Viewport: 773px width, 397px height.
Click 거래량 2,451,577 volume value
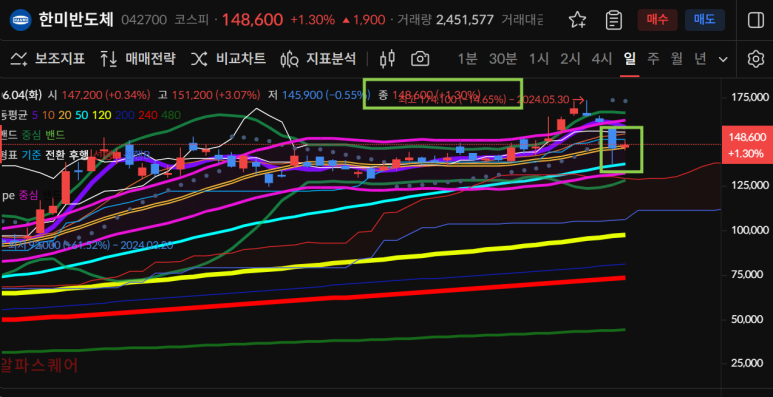pos(464,20)
